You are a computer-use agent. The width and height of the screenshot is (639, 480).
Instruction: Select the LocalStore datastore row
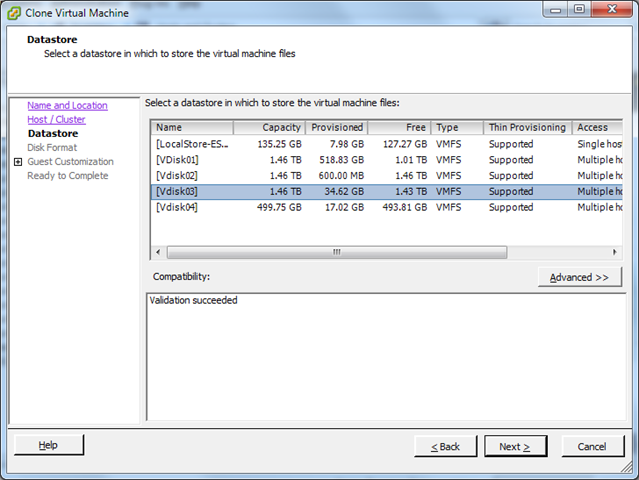[191, 144]
